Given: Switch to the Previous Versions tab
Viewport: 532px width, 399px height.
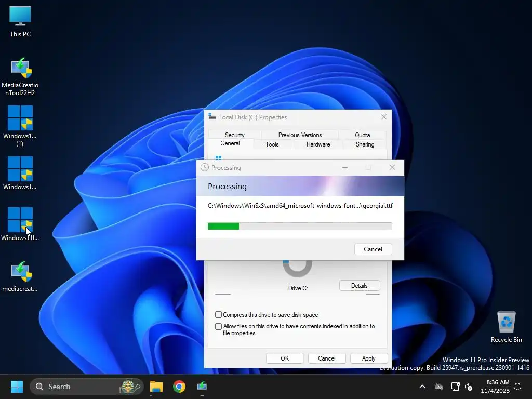Looking at the screenshot, I should click(x=300, y=135).
